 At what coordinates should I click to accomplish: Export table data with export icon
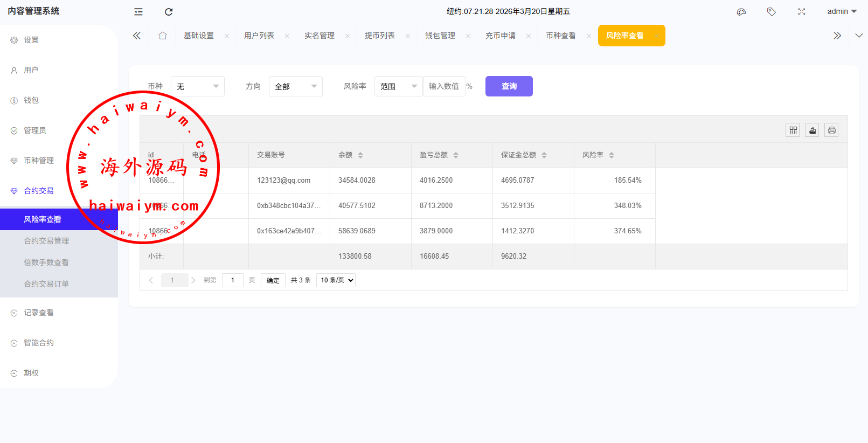click(x=812, y=130)
